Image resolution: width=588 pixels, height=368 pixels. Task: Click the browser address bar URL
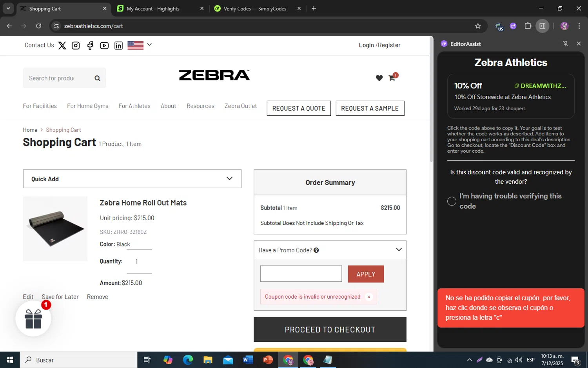94,26
